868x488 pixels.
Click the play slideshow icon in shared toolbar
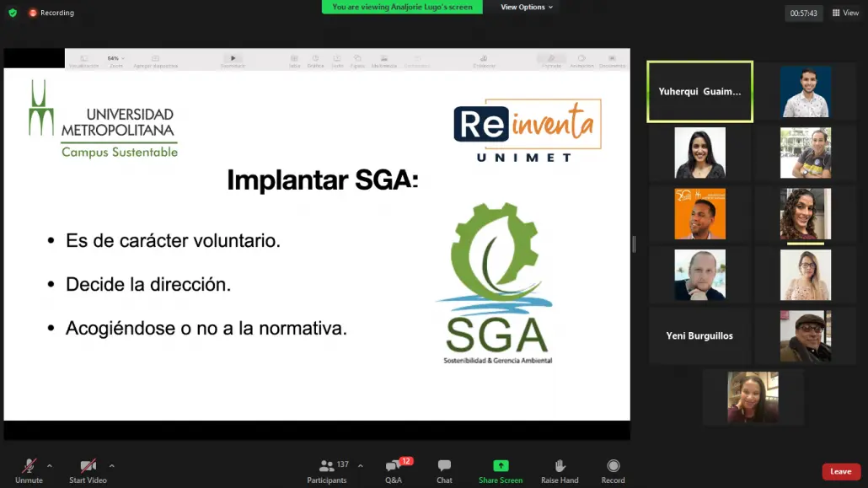coord(233,58)
